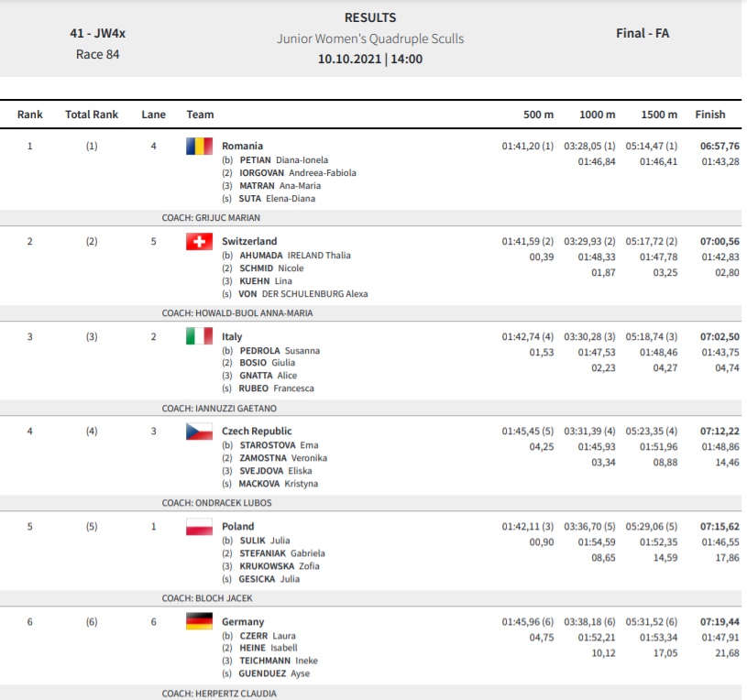The height and width of the screenshot is (700, 747).
Task: Click the Junior Women's Quadruple Sculls subtitle
Action: (370, 38)
